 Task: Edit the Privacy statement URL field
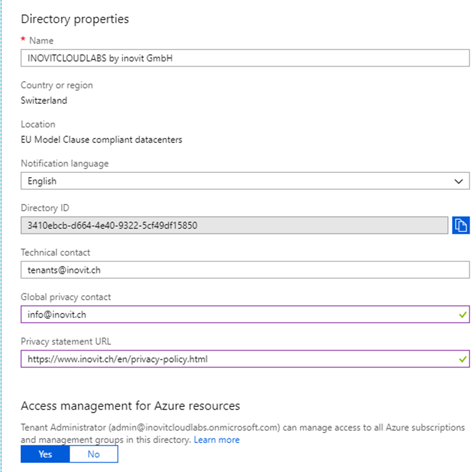coord(245,359)
